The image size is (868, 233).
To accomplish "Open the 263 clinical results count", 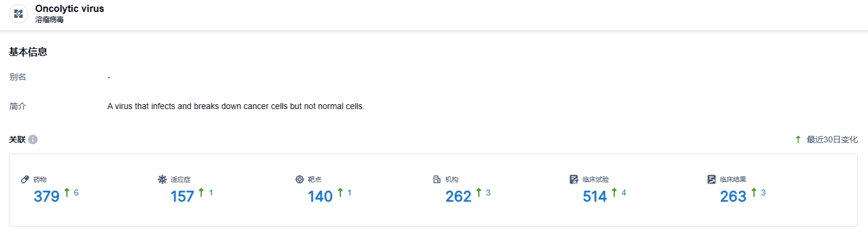I will pyautogui.click(x=734, y=196).
